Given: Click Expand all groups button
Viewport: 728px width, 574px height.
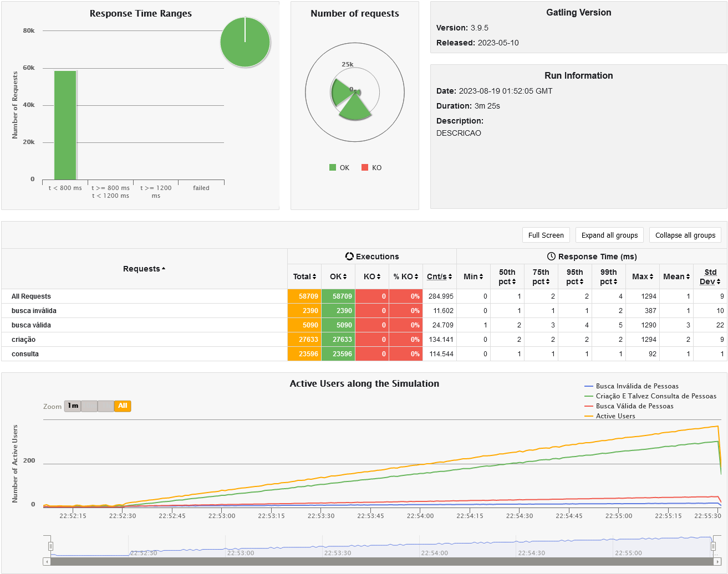Looking at the screenshot, I should 609,235.
